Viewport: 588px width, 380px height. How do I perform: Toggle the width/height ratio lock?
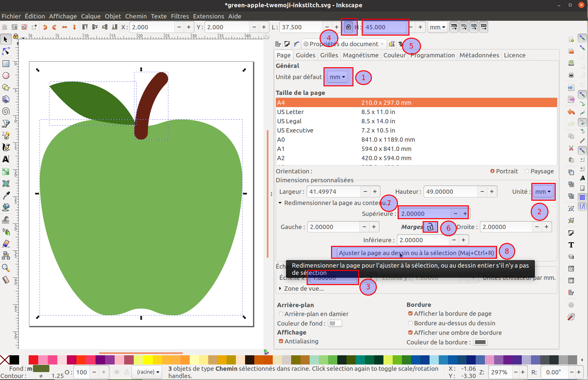tap(349, 27)
